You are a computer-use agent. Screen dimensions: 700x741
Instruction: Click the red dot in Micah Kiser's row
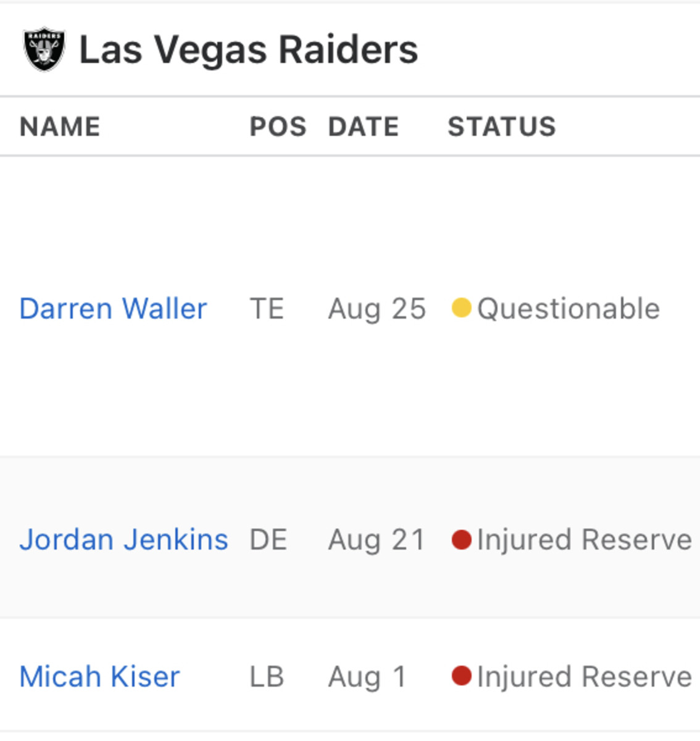click(x=461, y=676)
